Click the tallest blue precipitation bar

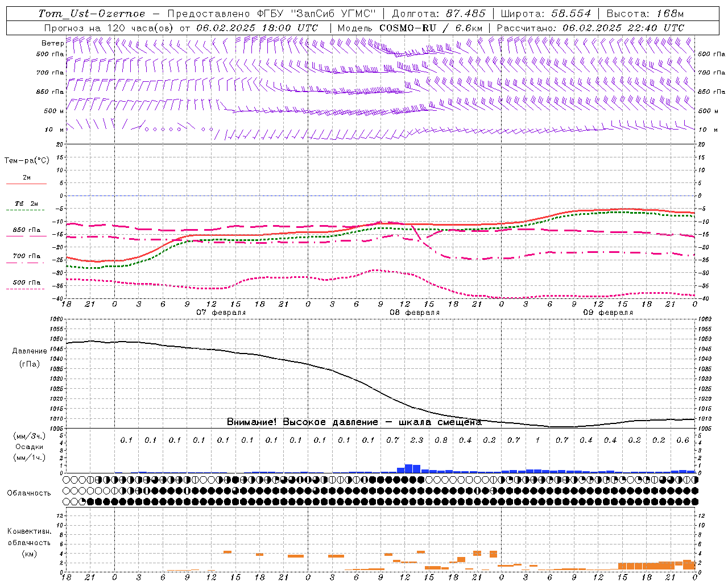[409, 468]
